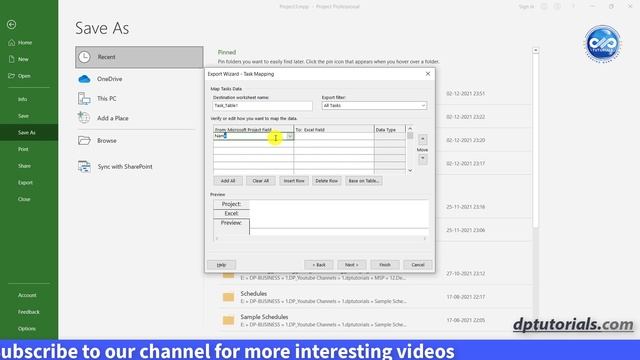Go back using the backstage arrow icon
This screenshot has width=640, height=360.
(11, 25)
